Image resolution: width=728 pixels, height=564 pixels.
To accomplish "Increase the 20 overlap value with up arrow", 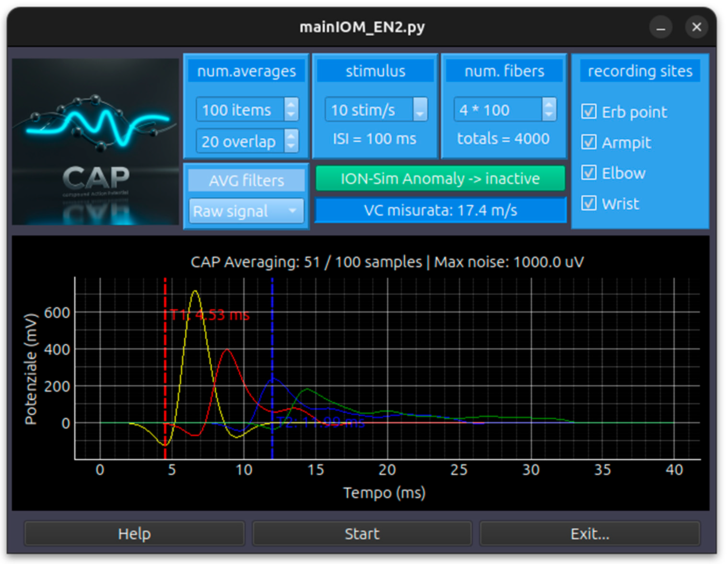I will (291, 136).
